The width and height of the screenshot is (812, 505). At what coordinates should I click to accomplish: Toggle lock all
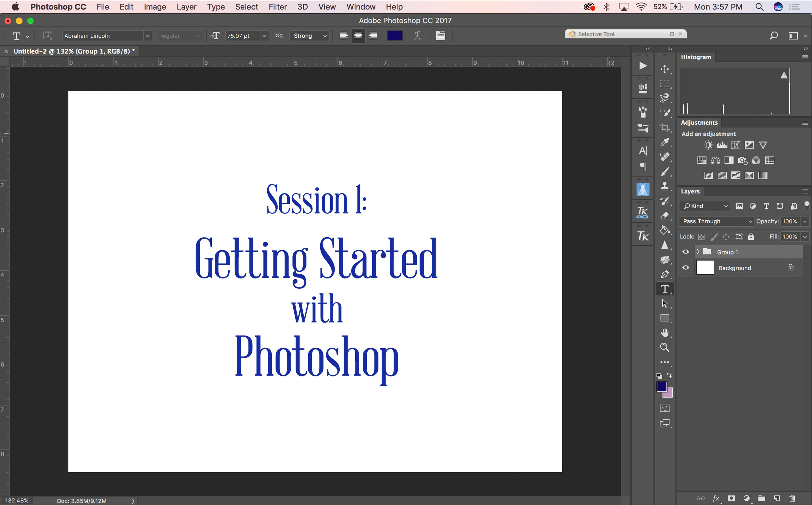751,237
